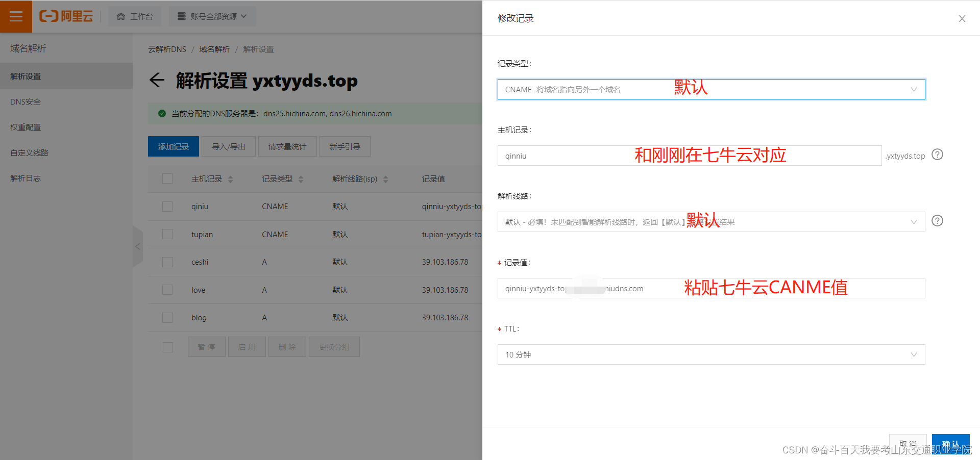The height and width of the screenshot is (460, 980).
Task: Focus the 主机记录 input with qiniu
Action: click(690, 156)
